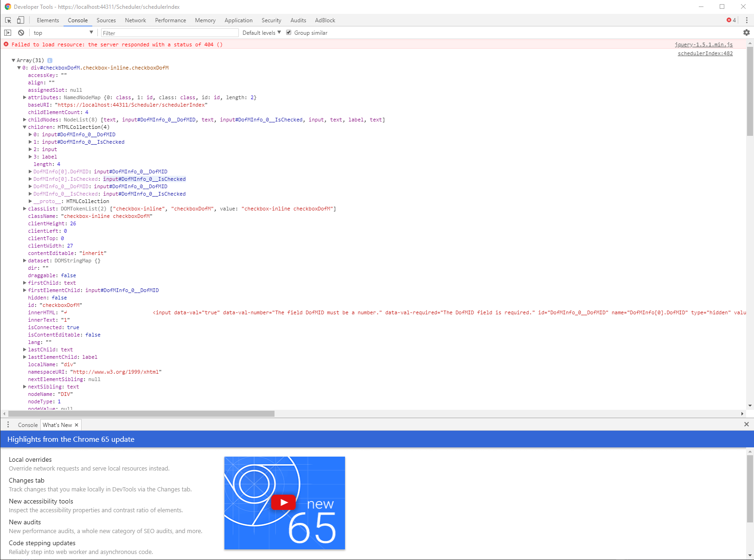Screen dimensions: 754x560
Task: Expand the attributes NamedNodeMap
Action: tap(25, 97)
